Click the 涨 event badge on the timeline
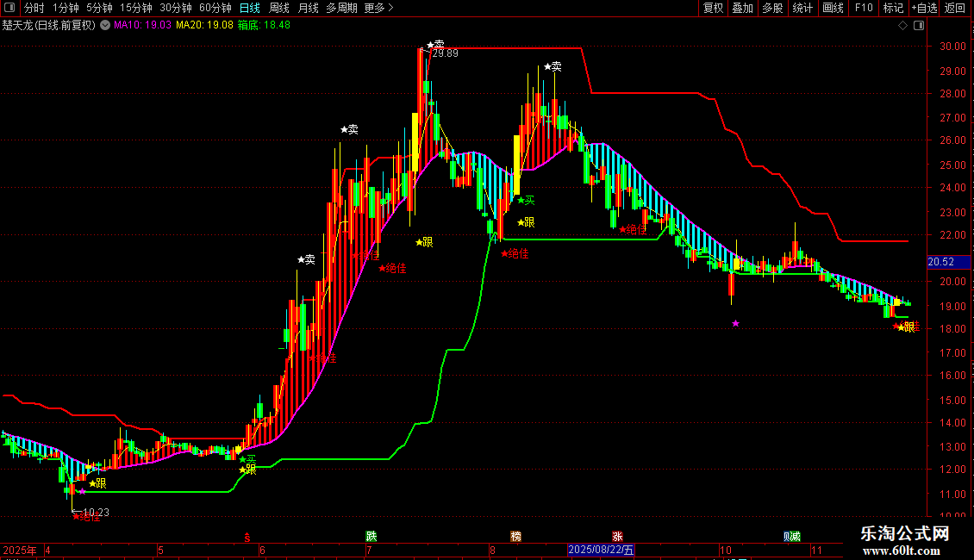Screen dimensions: 974x560 [x=617, y=536]
